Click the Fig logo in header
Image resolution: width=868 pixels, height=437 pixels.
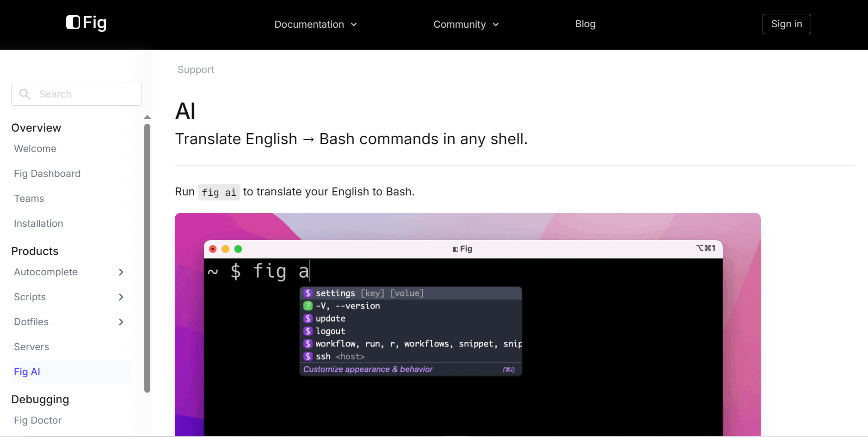pos(86,23)
